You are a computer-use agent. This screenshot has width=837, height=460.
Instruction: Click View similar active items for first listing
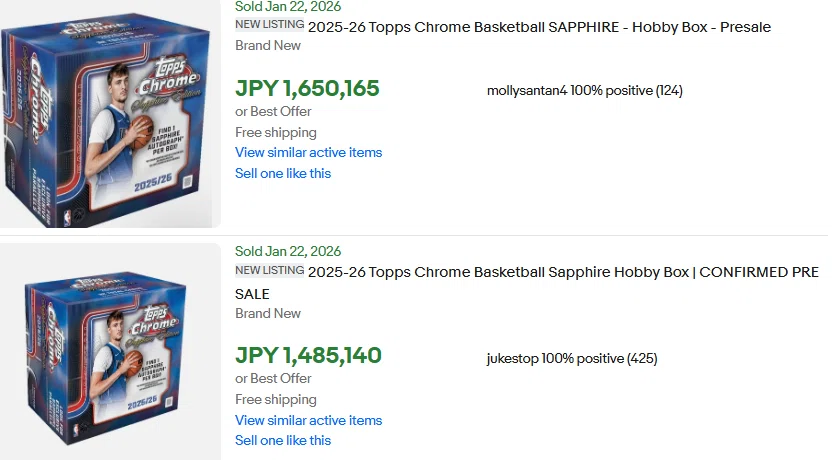point(309,153)
